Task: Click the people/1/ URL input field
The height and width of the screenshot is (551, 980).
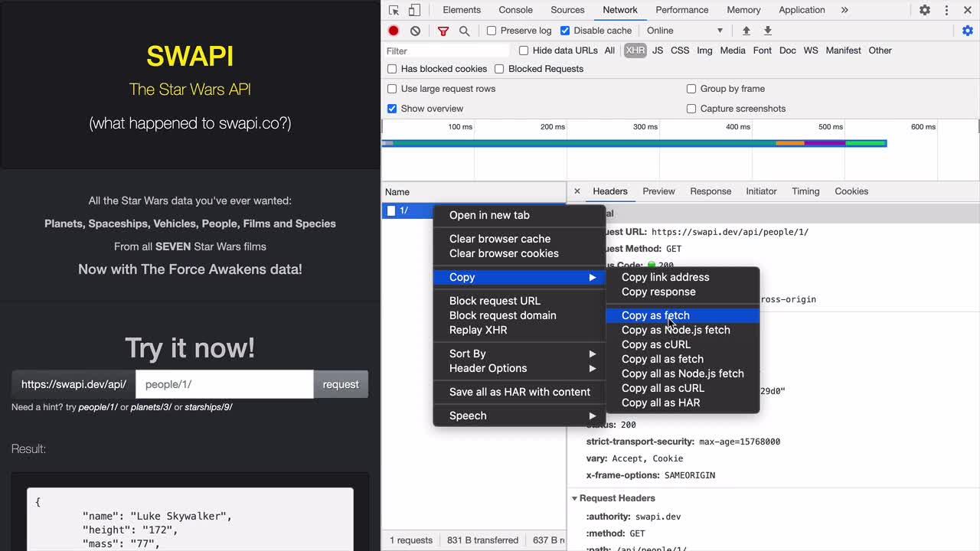Action: coord(224,384)
